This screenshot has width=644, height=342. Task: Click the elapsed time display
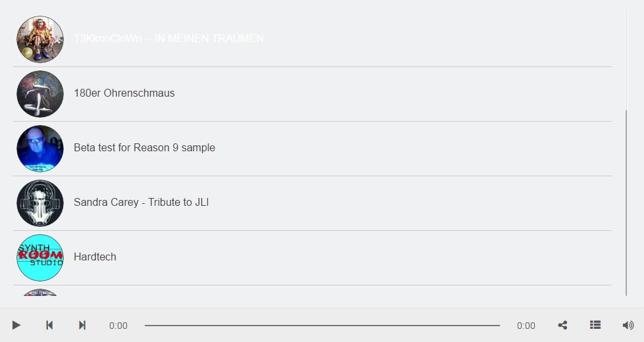tap(118, 326)
